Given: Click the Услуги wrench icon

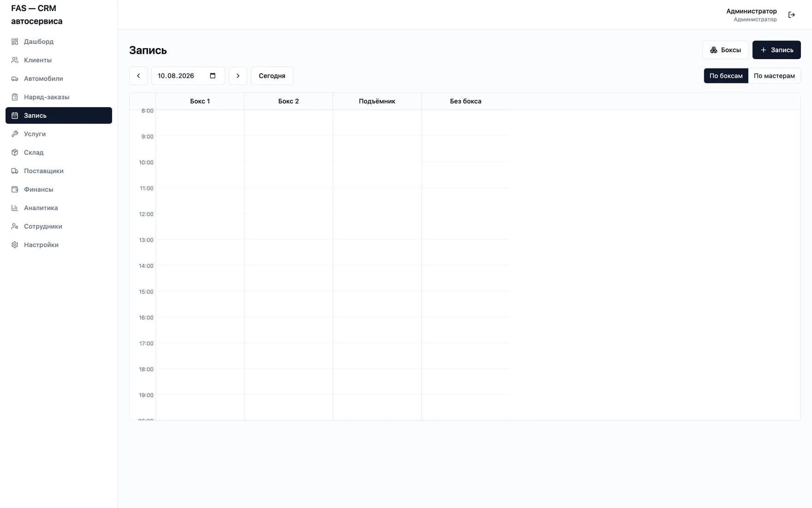Looking at the screenshot, I should tap(15, 134).
